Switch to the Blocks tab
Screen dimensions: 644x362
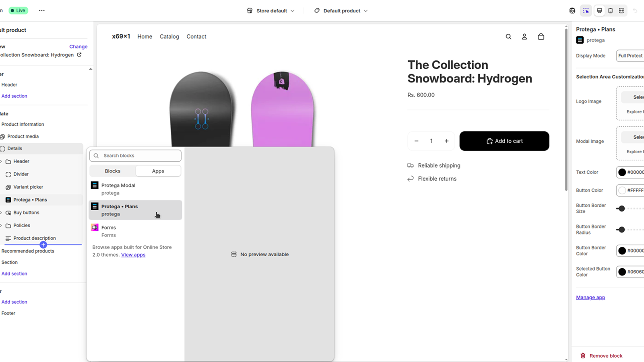[x=113, y=171]
